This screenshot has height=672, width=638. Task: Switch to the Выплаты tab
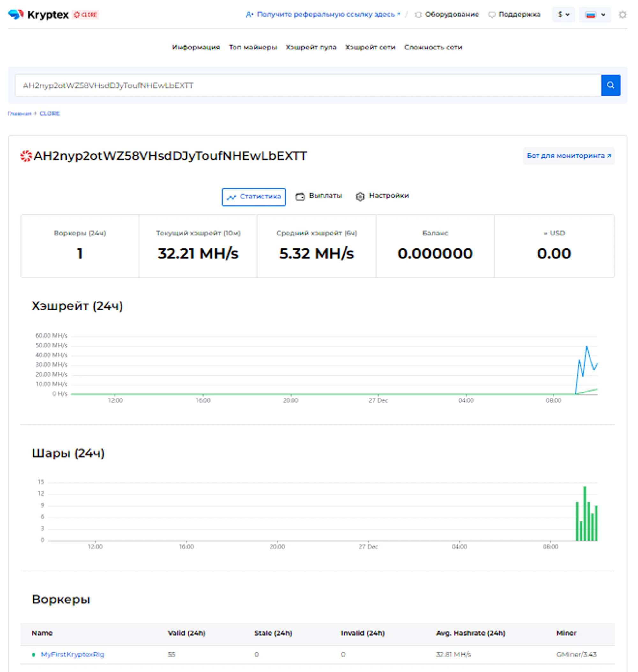tap(319, 196)
